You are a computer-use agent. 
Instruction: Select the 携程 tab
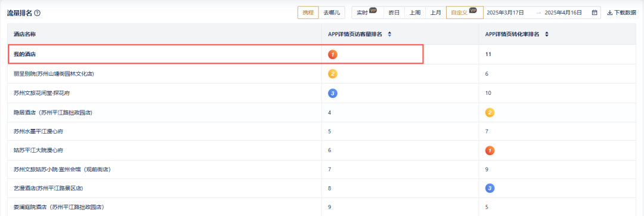(308, 13)
